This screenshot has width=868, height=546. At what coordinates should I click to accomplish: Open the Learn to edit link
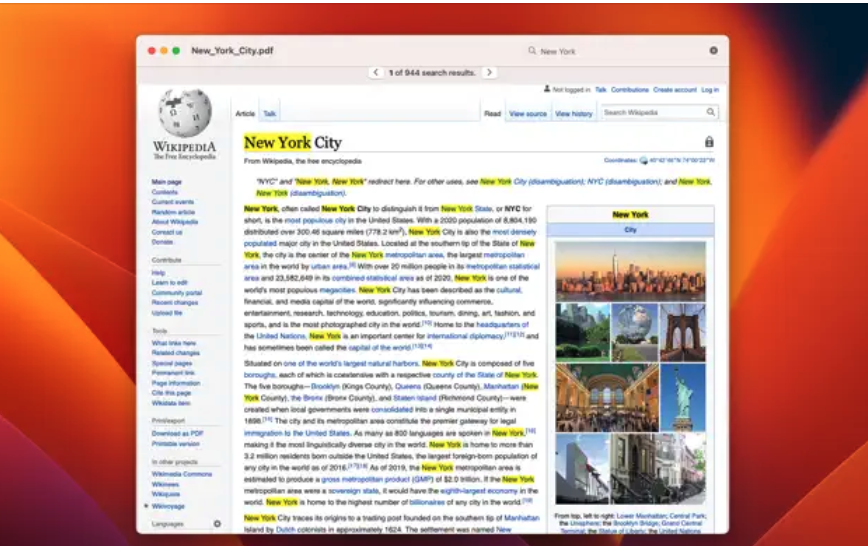pos(169,282)
